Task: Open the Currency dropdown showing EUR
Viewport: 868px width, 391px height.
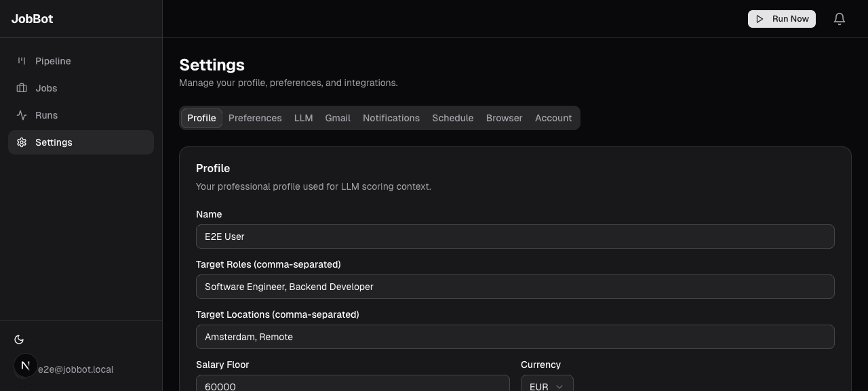Action: click(546, 386)
